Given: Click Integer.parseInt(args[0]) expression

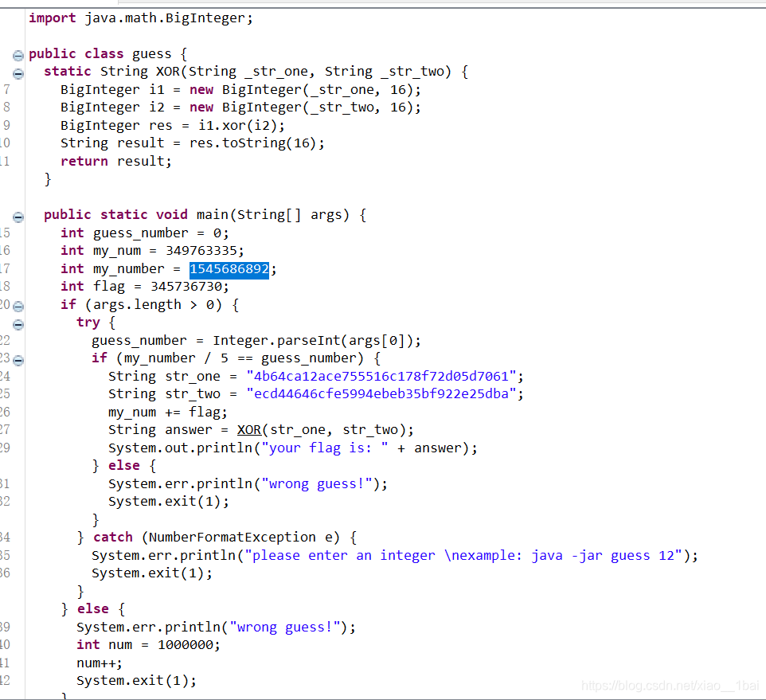Looking at the screenshot, I should (x=313, y=341).
